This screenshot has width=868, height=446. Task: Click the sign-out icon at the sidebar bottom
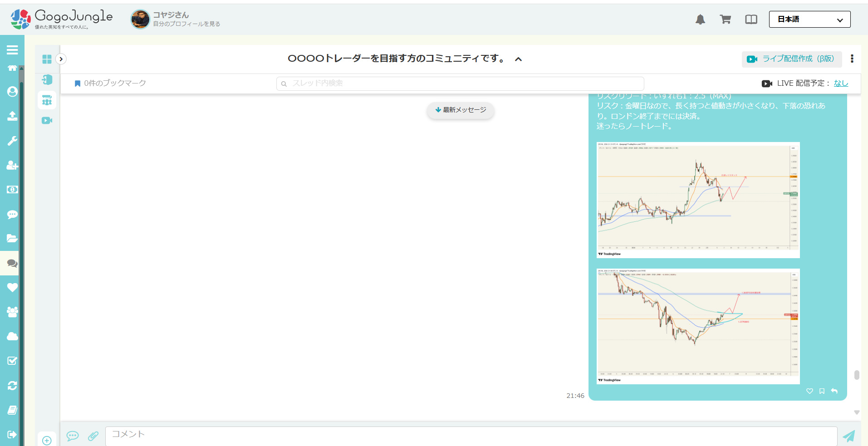12,435
